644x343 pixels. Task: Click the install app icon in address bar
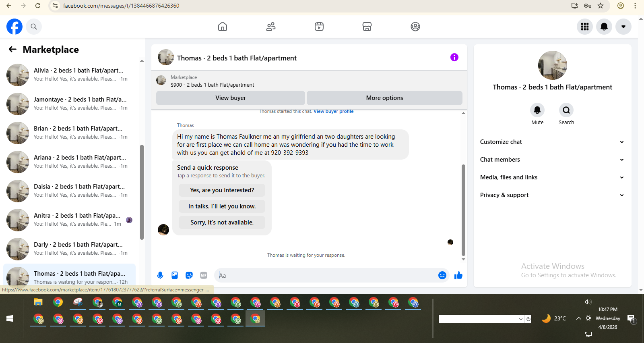click(x=575, y=6)
